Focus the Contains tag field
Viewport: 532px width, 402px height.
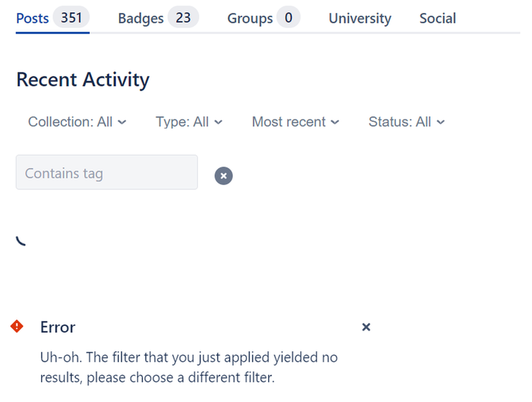click(107, 172)
